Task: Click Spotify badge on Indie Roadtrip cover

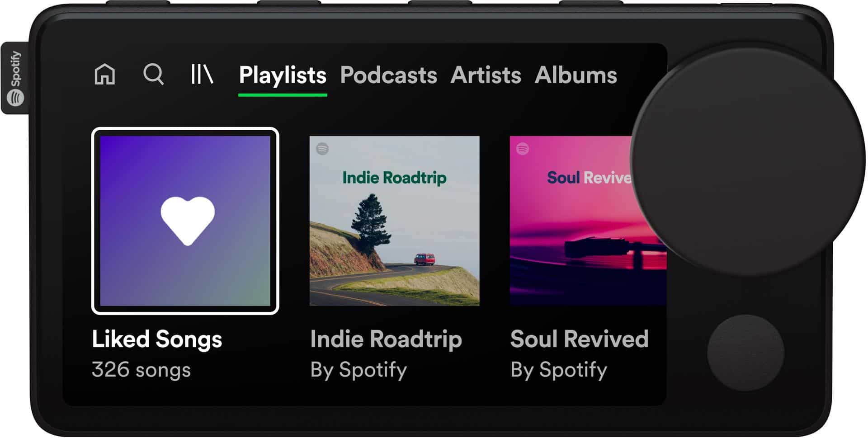Action: (x=322, y=149)
